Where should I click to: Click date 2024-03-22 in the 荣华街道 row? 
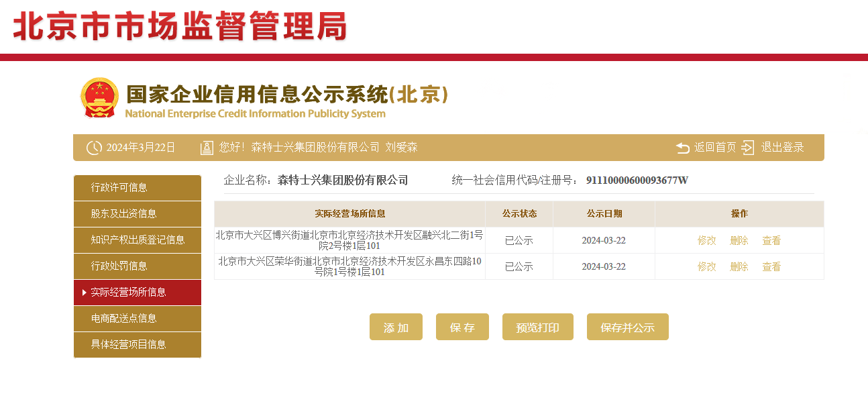[604, 267]
